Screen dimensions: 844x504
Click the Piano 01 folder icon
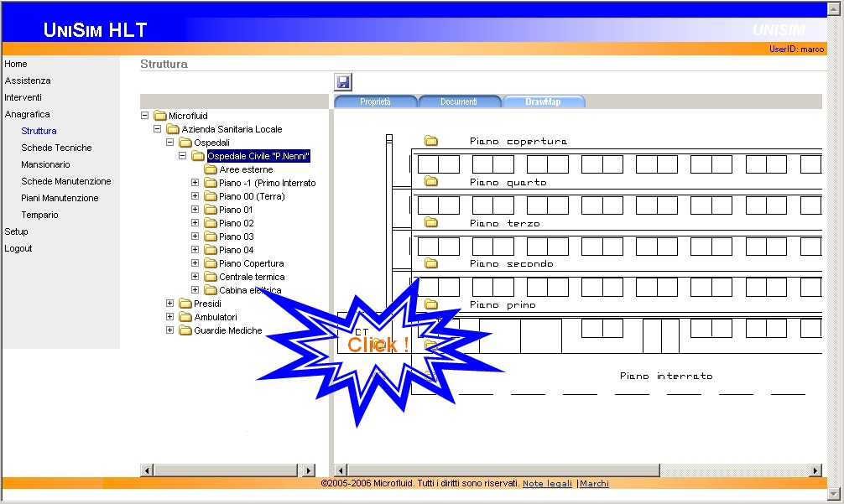coord(211,210)
